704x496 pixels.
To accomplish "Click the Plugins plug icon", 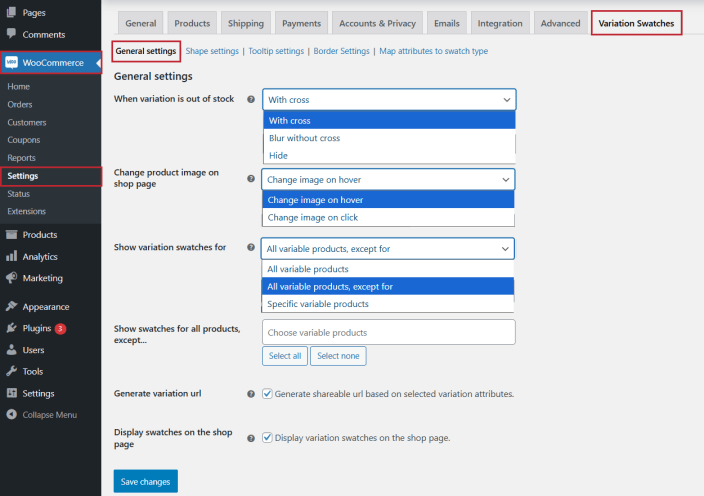I will [11, 328].
